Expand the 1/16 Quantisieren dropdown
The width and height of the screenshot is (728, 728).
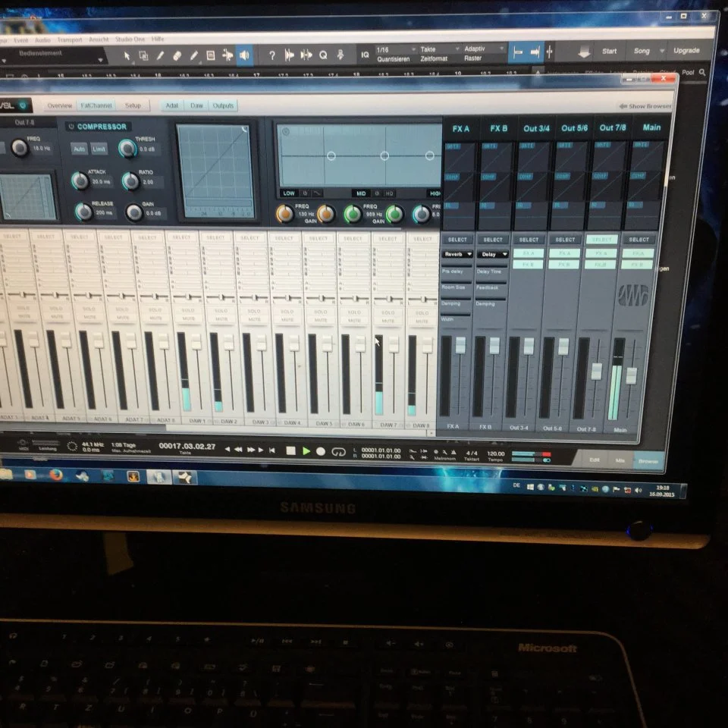click(x=396, y=50)
